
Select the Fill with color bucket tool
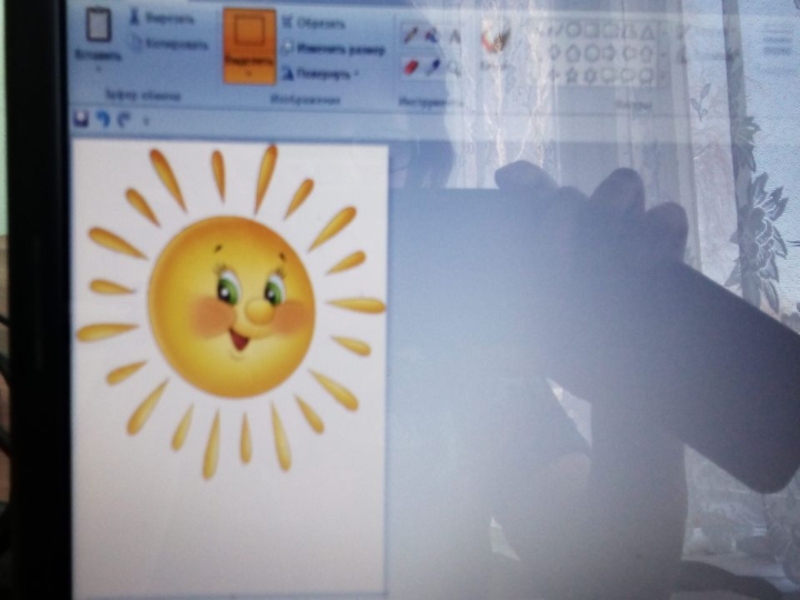coord(432,35)
